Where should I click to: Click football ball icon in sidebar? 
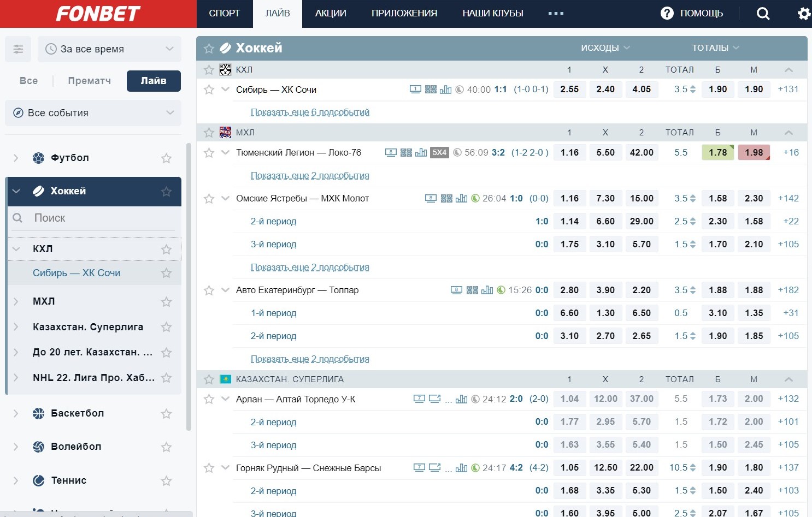point(38,158)
